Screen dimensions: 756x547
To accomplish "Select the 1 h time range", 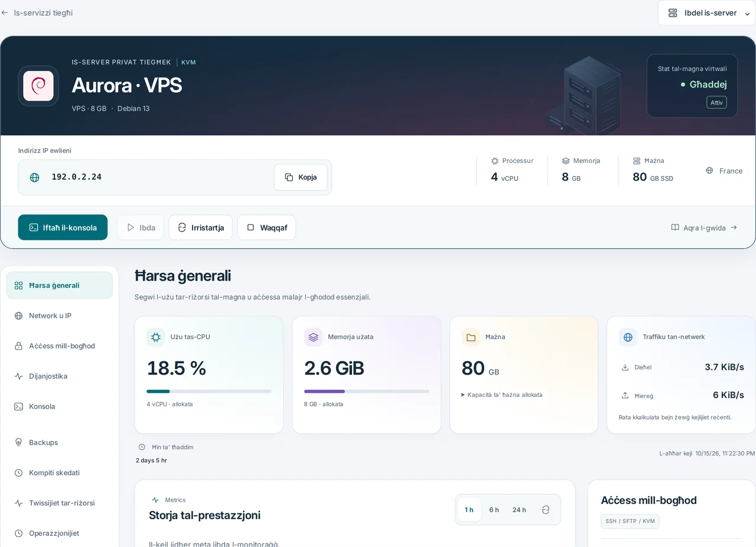I will pos(469,510).
